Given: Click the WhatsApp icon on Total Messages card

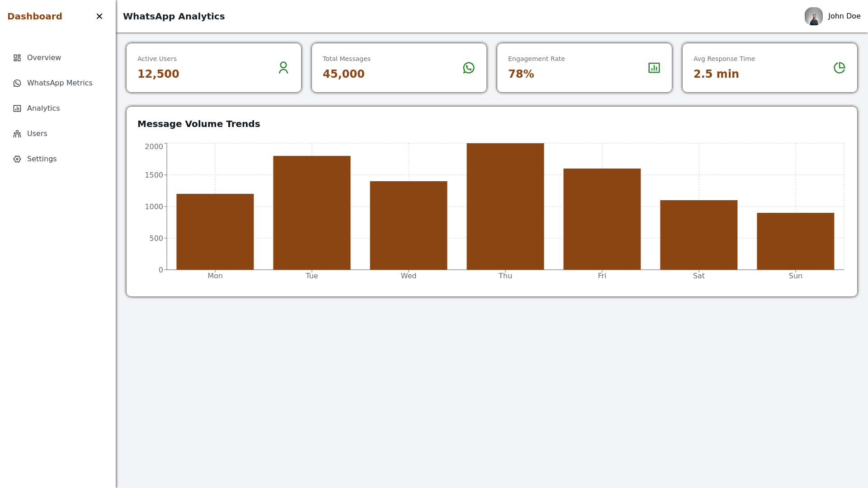Looking at the screenshot, I should [469, 68].
